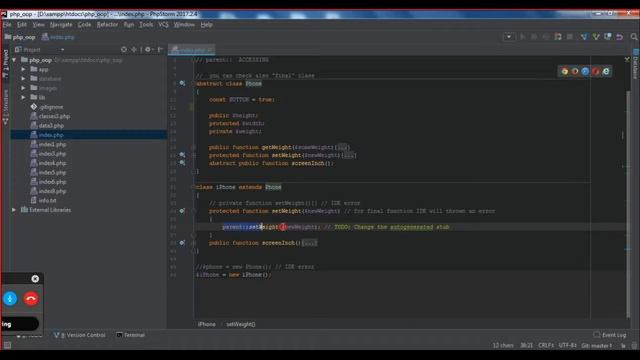Expand the images folder arrow

[x=23, y=88]
